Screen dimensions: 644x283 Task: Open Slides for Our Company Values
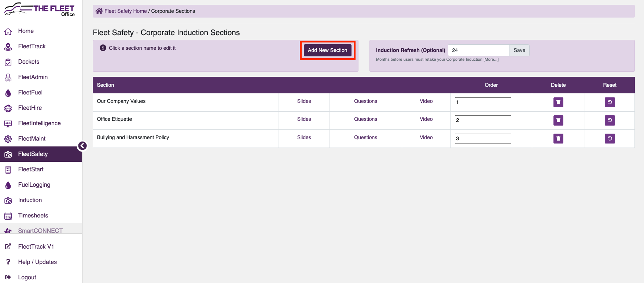[304, 101]
